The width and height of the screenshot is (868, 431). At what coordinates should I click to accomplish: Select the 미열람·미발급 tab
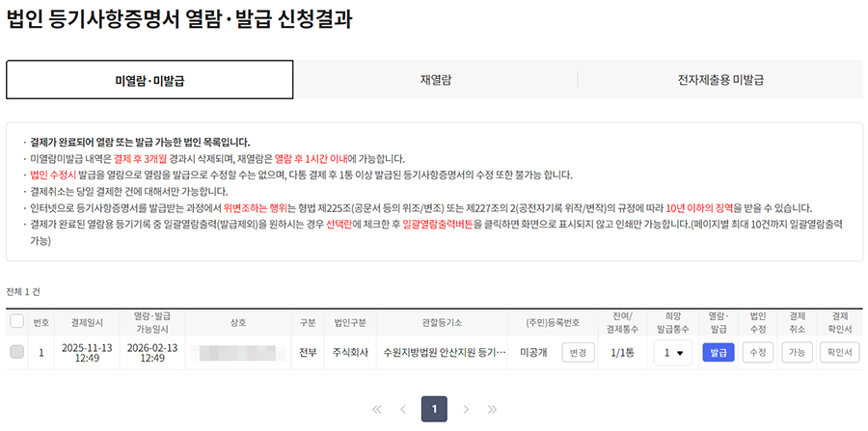point(149,80)
